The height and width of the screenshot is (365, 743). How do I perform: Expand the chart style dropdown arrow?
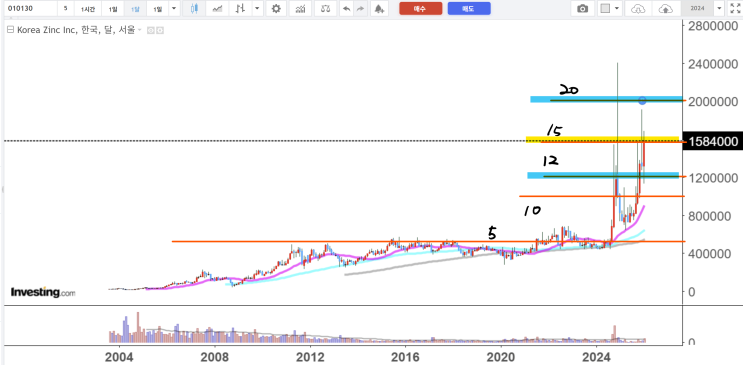(256, 9)
